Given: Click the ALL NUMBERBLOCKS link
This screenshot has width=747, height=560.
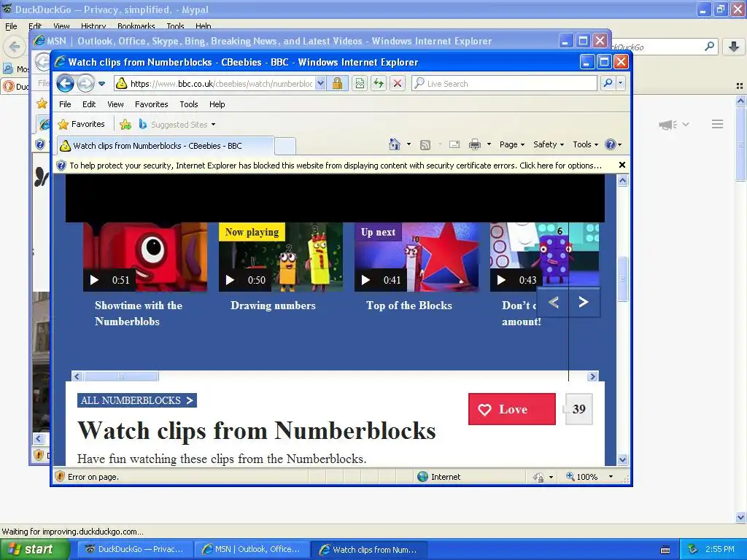Looking at the screenshot, I should (136, 400).
